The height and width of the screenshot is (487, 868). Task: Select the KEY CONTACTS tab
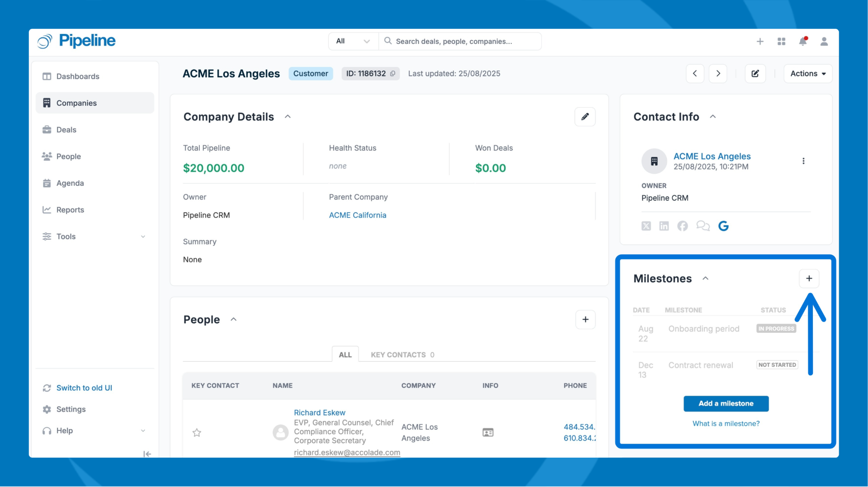402,355
